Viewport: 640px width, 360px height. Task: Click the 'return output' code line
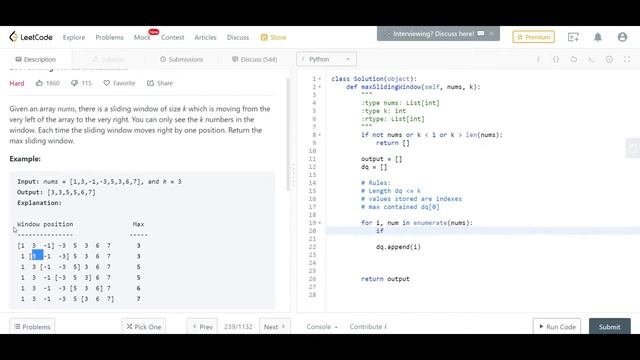point(385,279)
